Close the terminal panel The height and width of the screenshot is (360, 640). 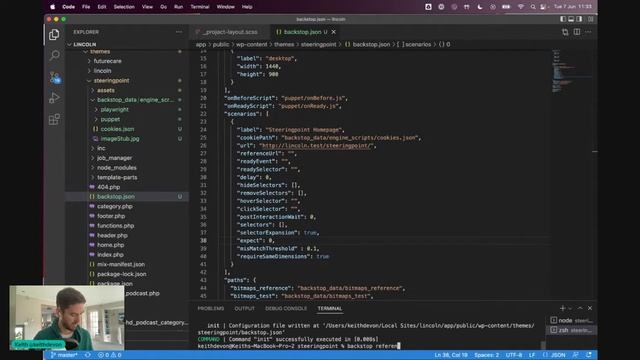coord(590,308)
